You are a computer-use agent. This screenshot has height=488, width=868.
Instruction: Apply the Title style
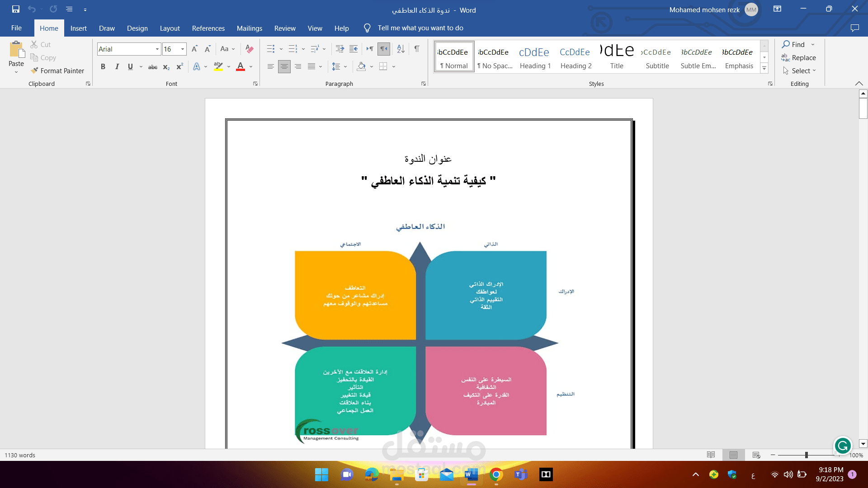coord(617,57)
